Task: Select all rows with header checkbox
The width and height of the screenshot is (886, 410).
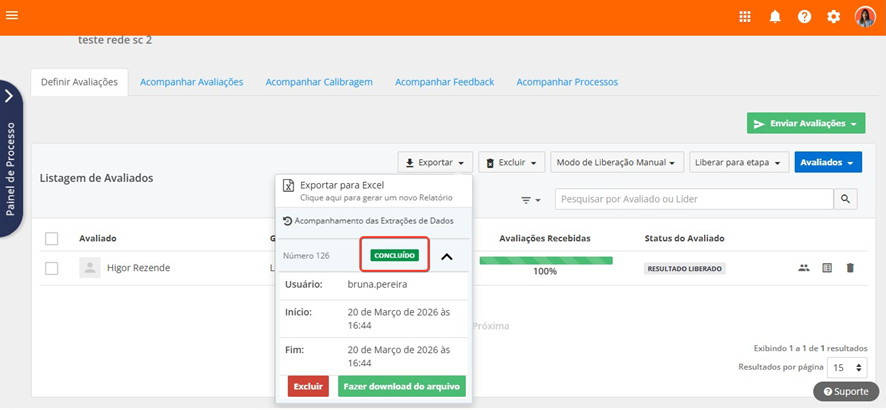Action: click(x=52, y=238)
